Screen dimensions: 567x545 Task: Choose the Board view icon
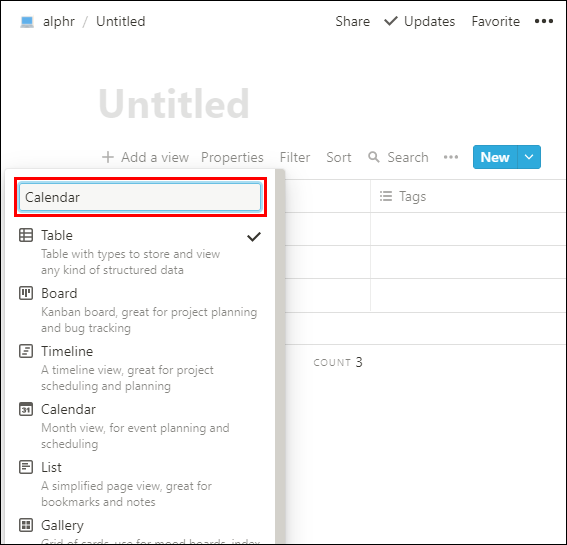(x=26, y=293)
